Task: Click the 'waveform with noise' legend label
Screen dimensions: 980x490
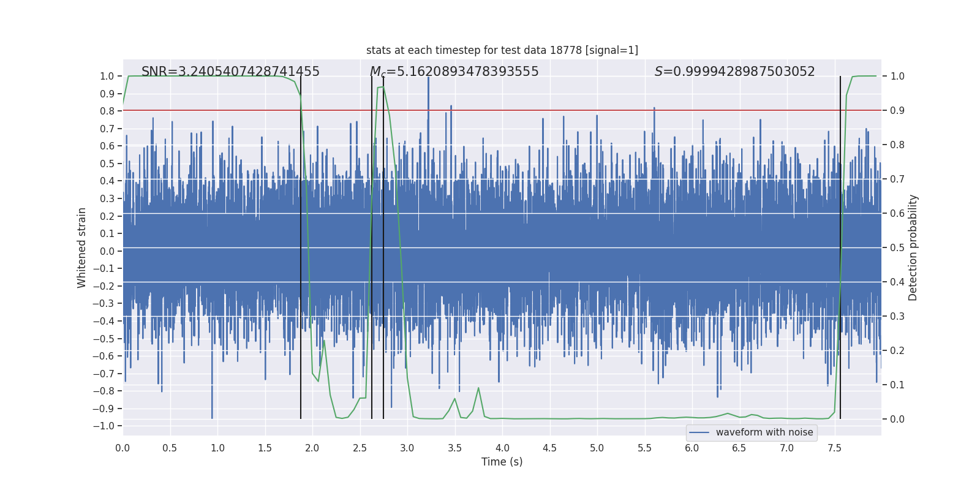Action: [764, 432]
